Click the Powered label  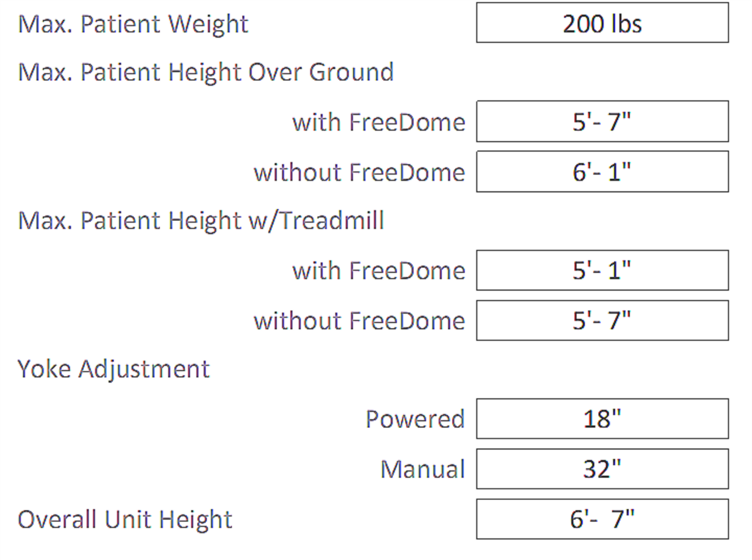415,419
